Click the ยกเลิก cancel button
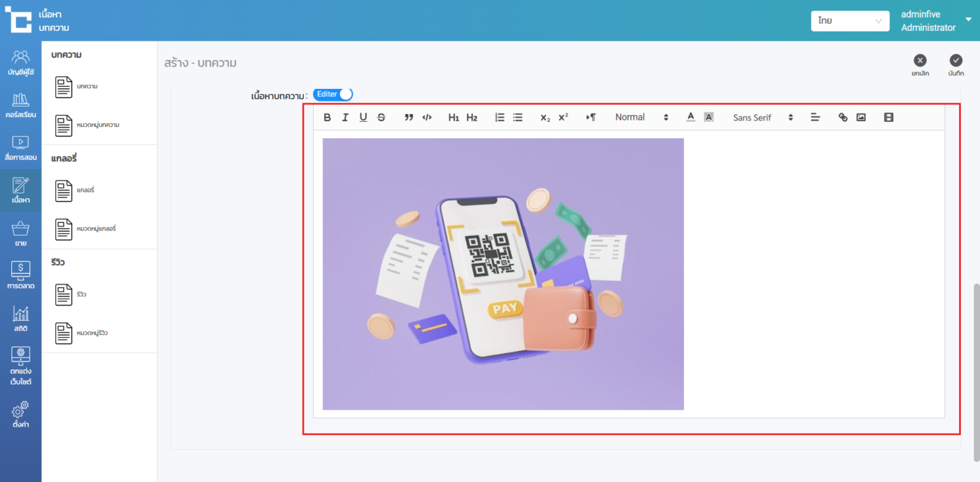Screen dimensions: 980x482 [x=920, y=65]
